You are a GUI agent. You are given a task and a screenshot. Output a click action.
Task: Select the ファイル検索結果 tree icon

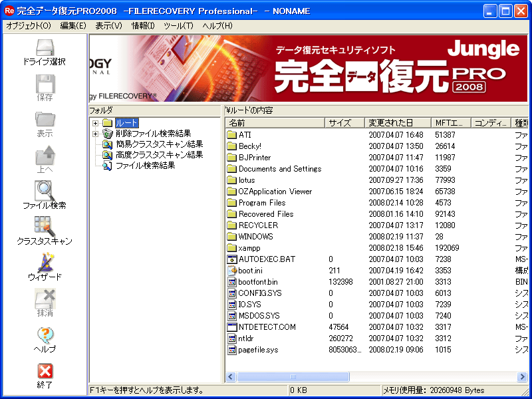(x=108, y=166)
